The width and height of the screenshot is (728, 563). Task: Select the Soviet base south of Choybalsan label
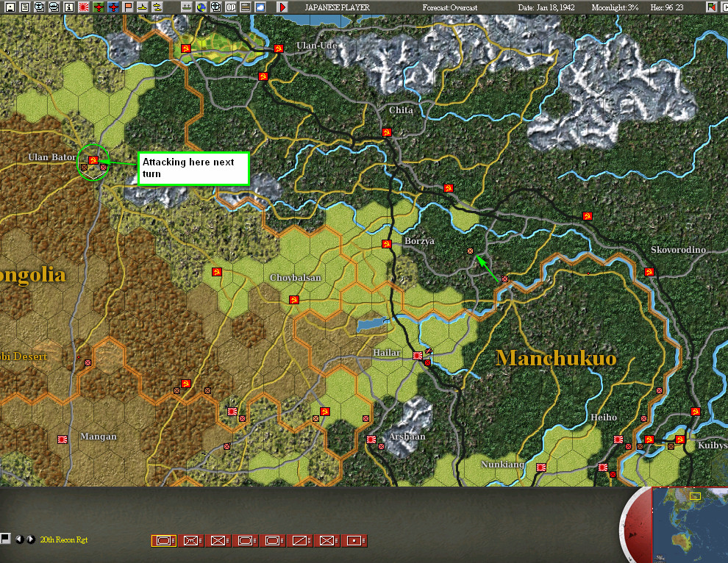point(293,300)
